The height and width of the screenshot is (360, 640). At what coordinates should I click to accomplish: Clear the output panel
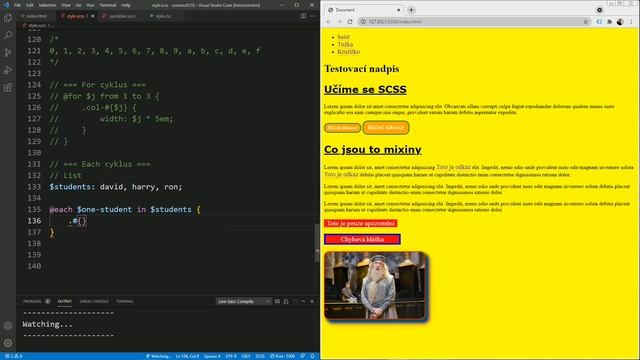[277, 301]
